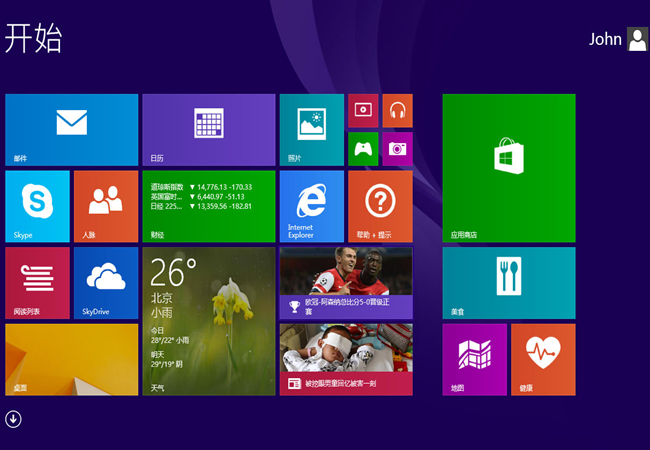The width and height of the screenshot is (650, 450).
Task: Open the Maps tile (地图)
Action: pyautogui.click(x=475, y=360)
